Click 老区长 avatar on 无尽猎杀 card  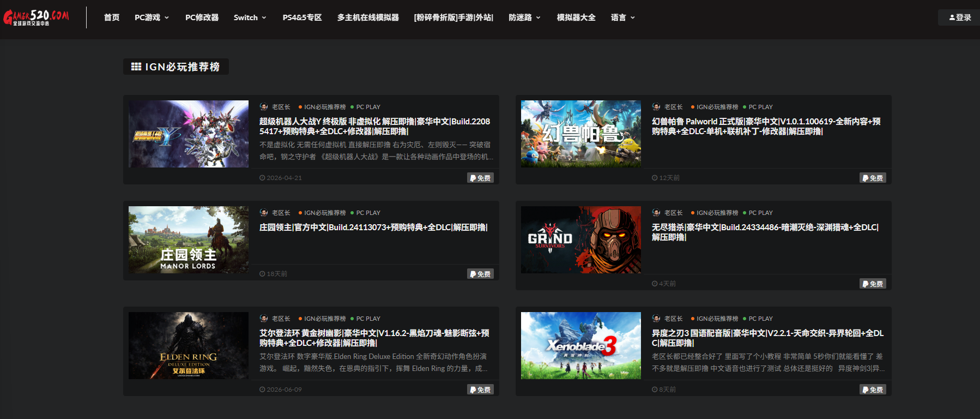tap(656, 213)
